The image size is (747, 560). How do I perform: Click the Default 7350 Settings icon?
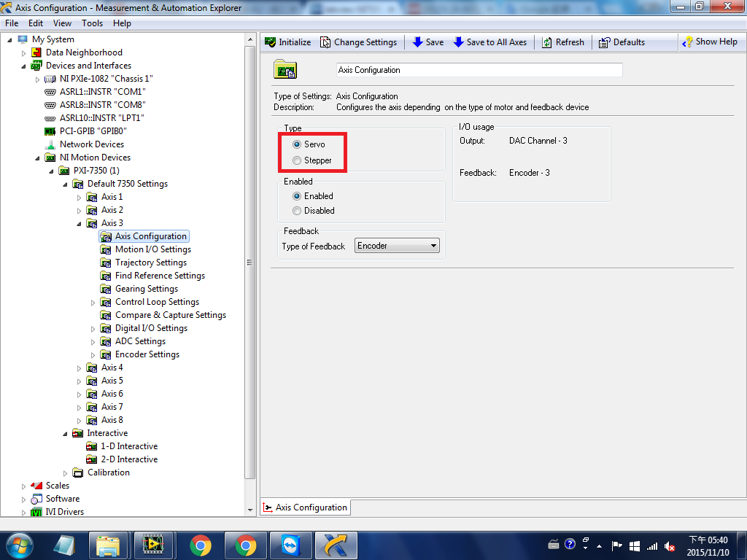tap(77, 184)
